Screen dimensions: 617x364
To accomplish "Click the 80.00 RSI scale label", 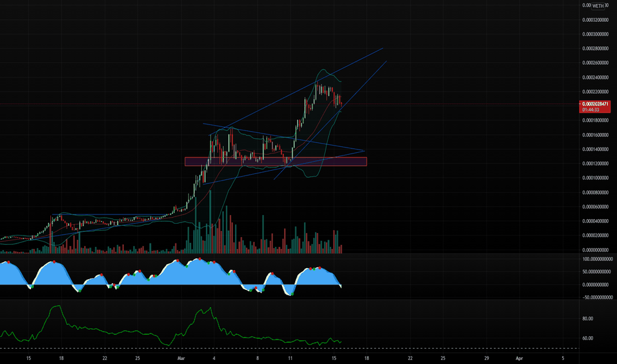I will pos(587,318).
